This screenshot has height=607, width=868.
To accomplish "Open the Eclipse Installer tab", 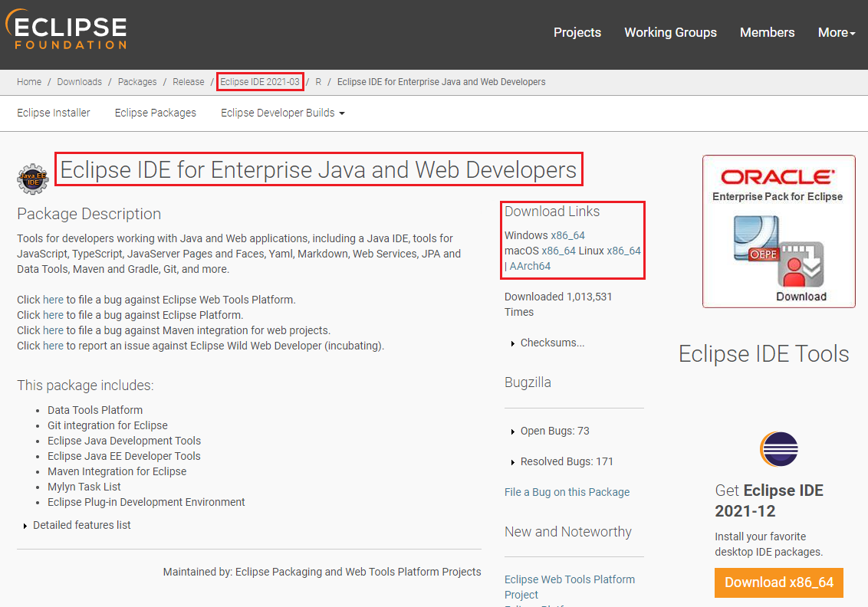I will click(x=54, y=113).
